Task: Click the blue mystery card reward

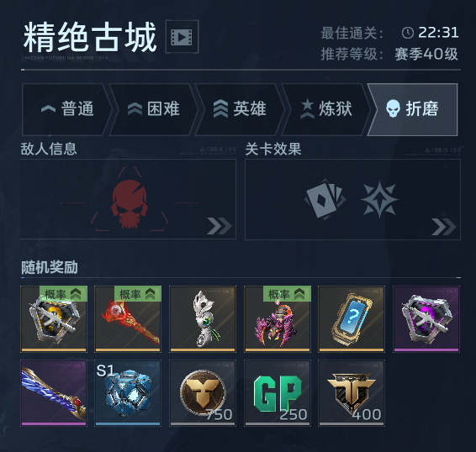Action: [352, 318]
